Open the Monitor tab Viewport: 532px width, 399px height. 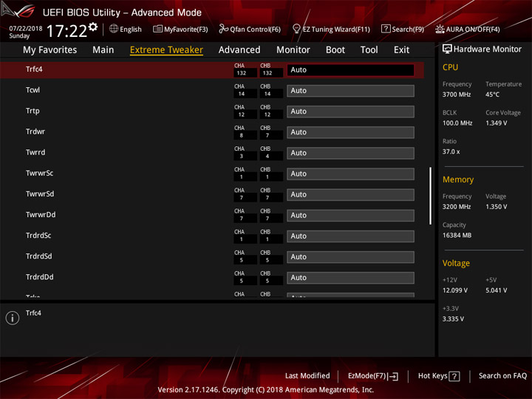tap(293, 50)
